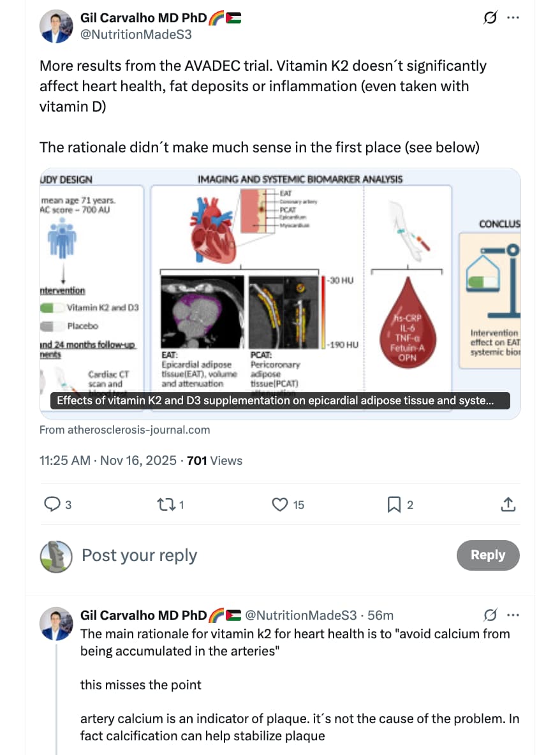Type in the 'Post your reply' field
Image resolution: width=560 pixels, height=755 pixels.
(x=255, y=555)
